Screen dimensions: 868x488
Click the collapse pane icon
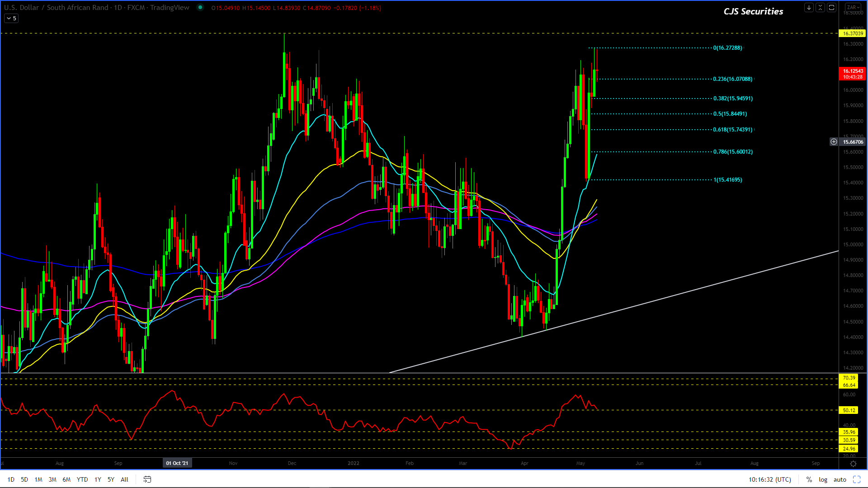[x=820, y=8]
